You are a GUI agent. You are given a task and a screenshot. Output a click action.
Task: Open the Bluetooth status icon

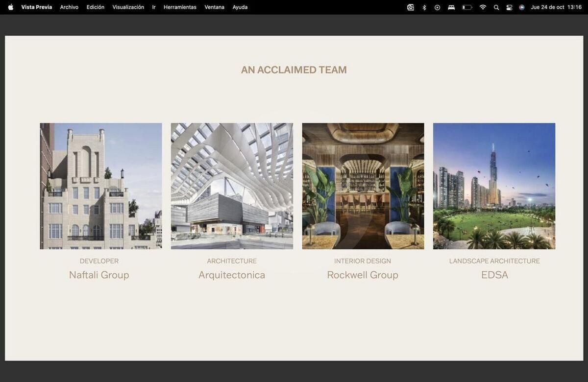(424, 7)
